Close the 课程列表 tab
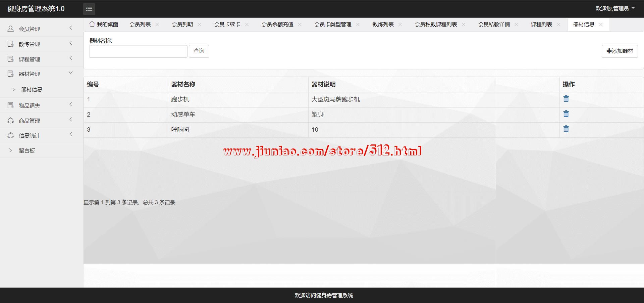This screenshot has height=303, width=644. [559, 25]
